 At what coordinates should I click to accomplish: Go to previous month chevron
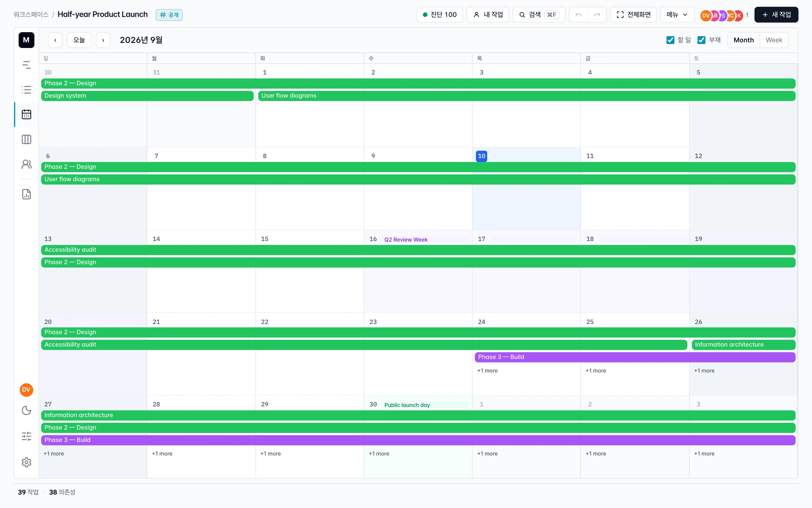click(x=55, y=40)
